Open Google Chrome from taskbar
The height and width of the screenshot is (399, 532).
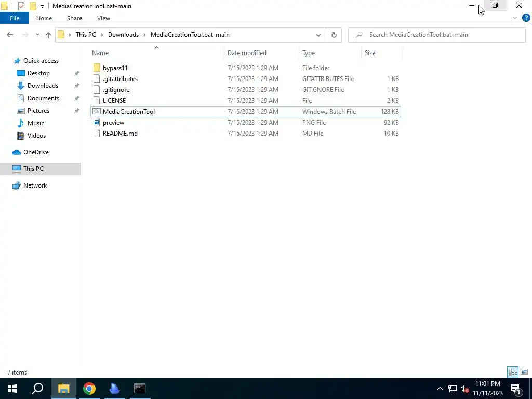(89, 389)
